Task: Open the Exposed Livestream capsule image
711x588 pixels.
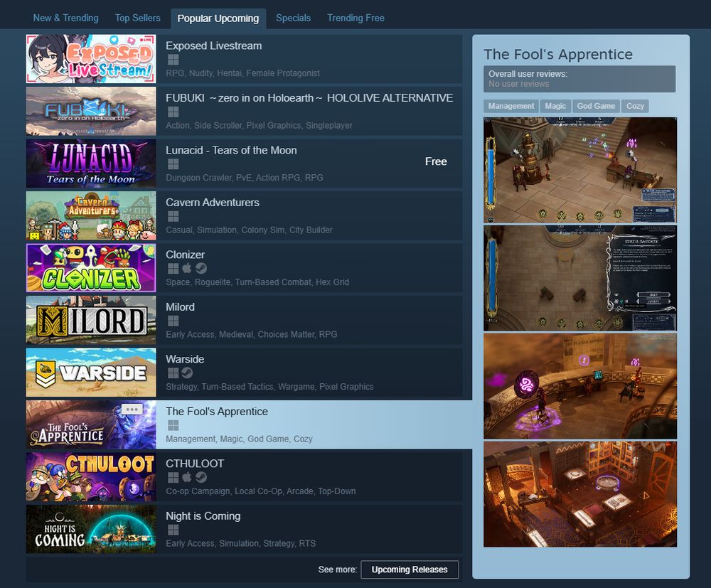Action: (91, 59)
